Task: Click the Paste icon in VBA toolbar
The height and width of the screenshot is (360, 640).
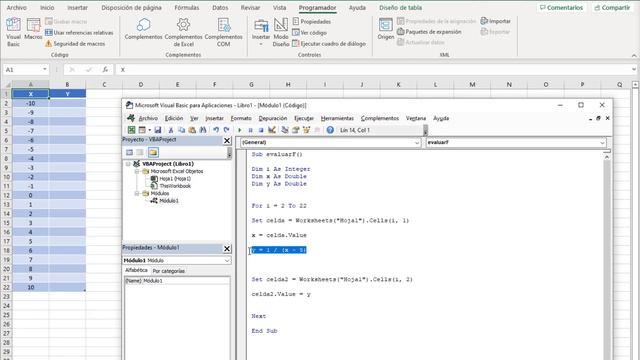Action: click(x=192, y=130)
